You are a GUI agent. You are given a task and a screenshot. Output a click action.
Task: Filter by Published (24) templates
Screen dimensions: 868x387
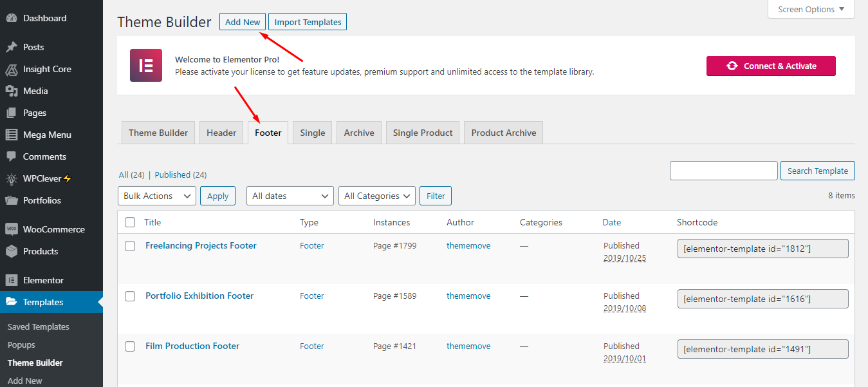tap(181, 175)
